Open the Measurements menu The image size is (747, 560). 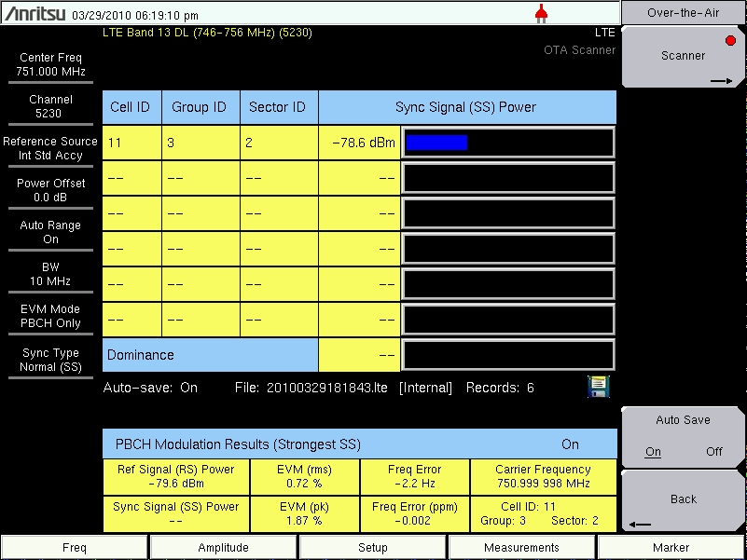(x=522, y=548)
